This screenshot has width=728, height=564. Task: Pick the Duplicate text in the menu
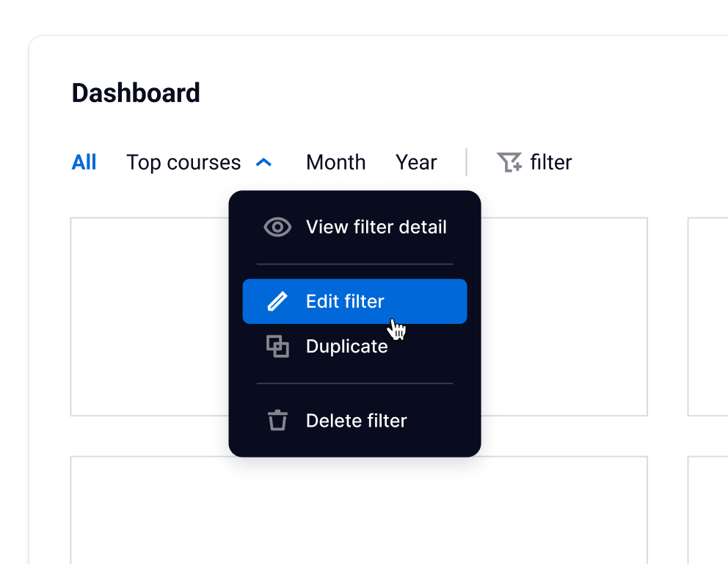tap(346, 346)
